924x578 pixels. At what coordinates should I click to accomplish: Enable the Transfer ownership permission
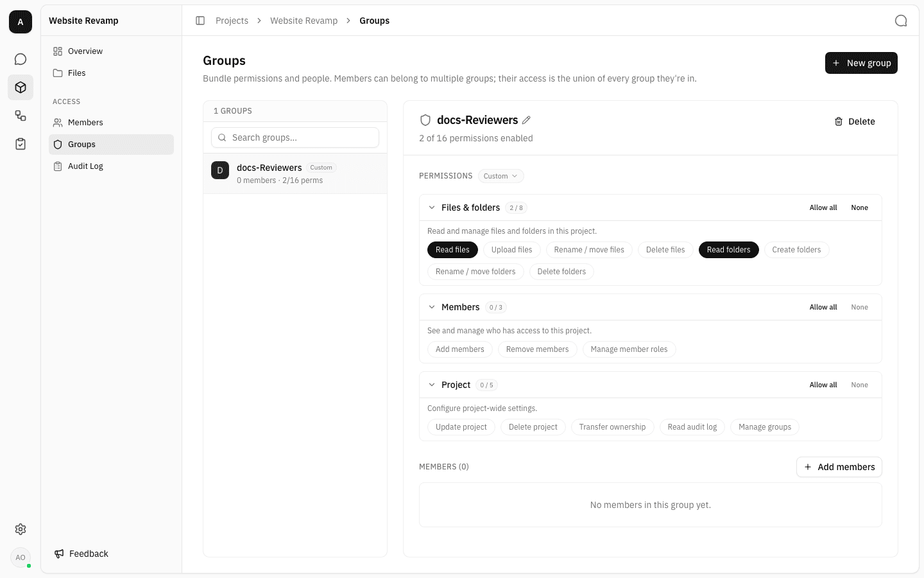point(612,427)
